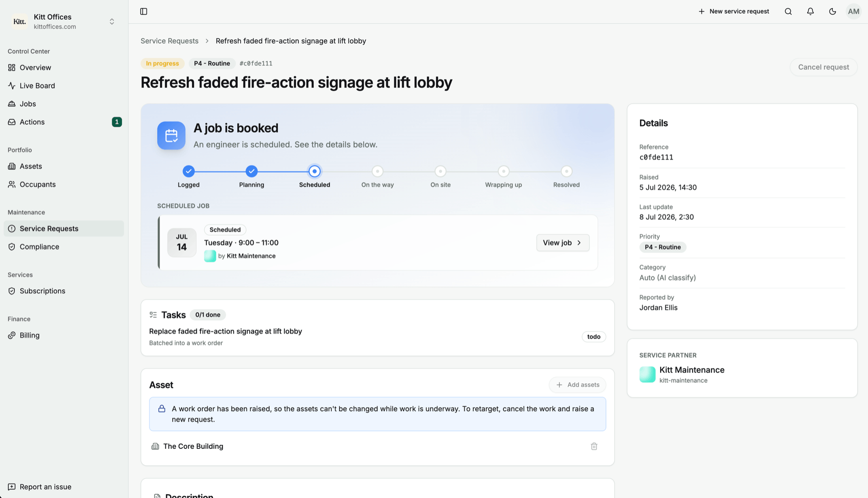Click the Scheduled progress step
This screenshot has width=868, height=498.
pyautogui.click(x=314, y=176)
